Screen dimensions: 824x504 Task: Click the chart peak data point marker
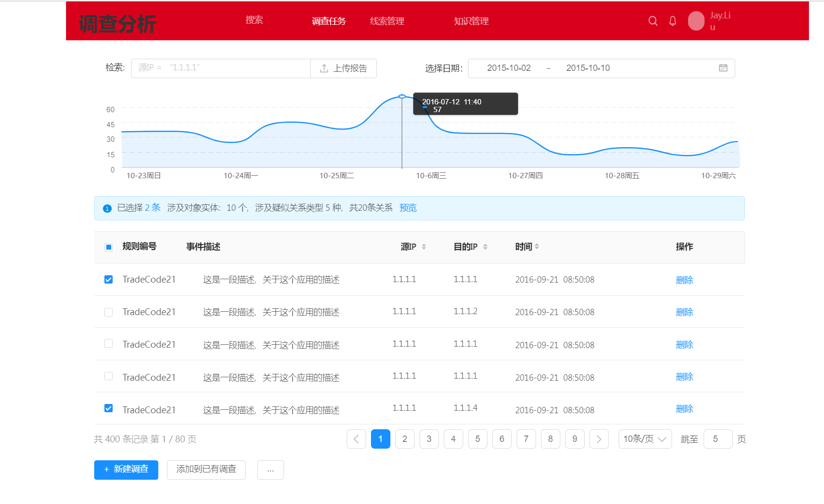[x=402, y=97]
